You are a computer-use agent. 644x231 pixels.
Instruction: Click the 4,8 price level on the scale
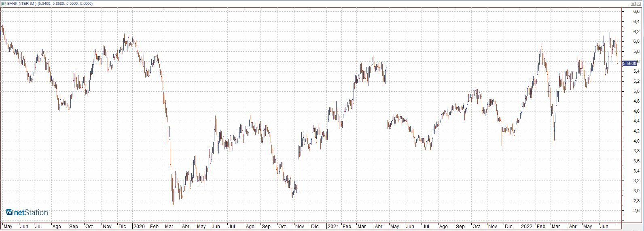[636, 101]
